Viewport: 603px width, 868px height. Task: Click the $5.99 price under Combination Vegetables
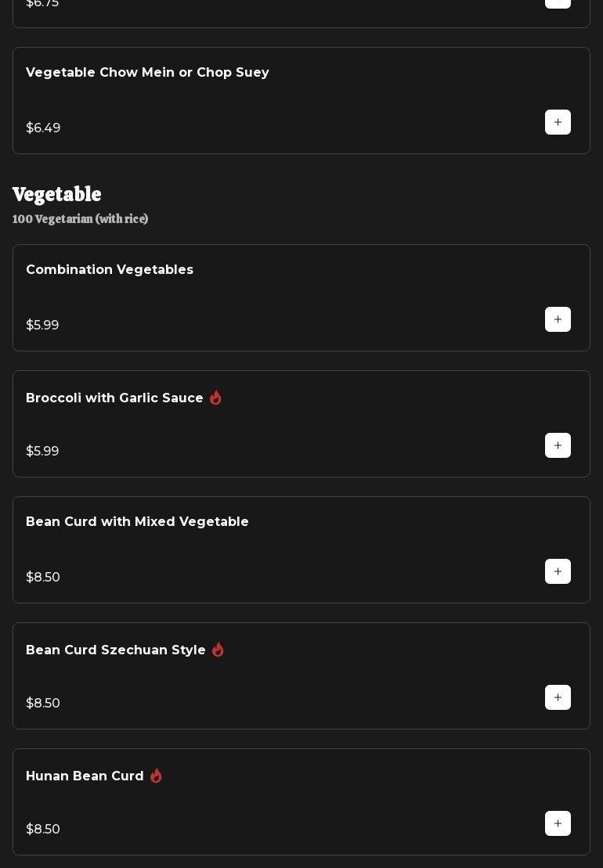42,326
